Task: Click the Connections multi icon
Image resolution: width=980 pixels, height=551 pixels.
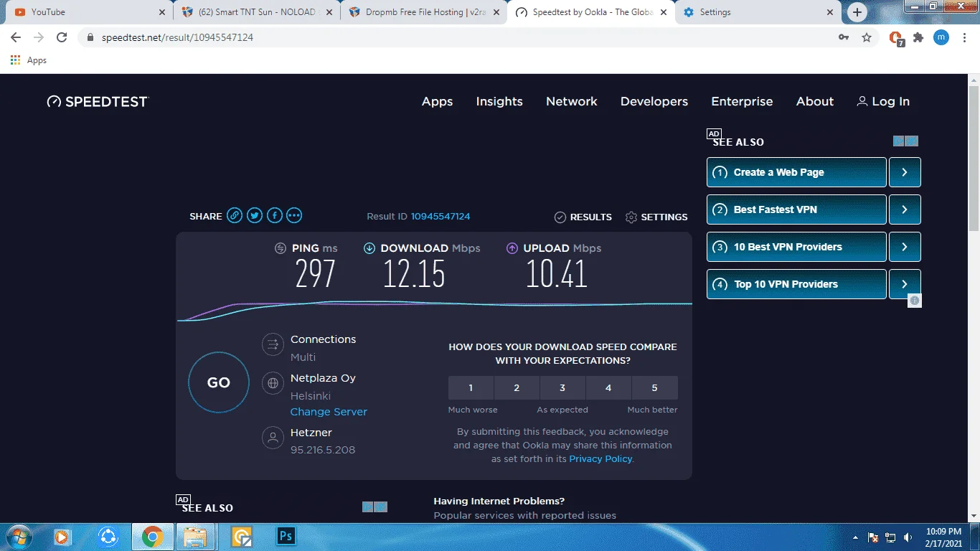Action: pyautogui.click(x=273, y=345)
